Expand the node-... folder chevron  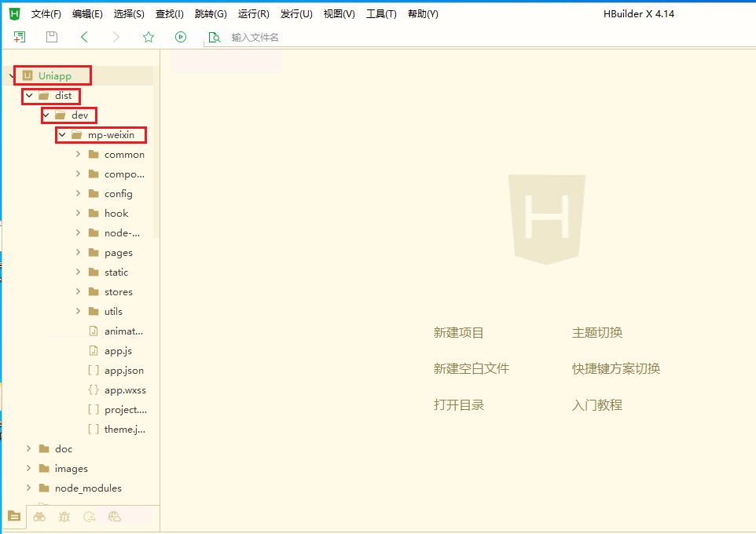(78, 232)
